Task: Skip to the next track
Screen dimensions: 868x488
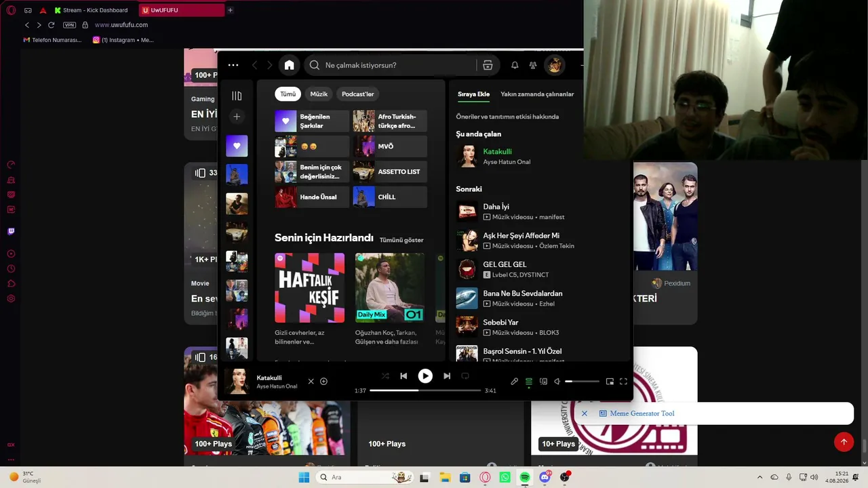Action: pos(447,375)
